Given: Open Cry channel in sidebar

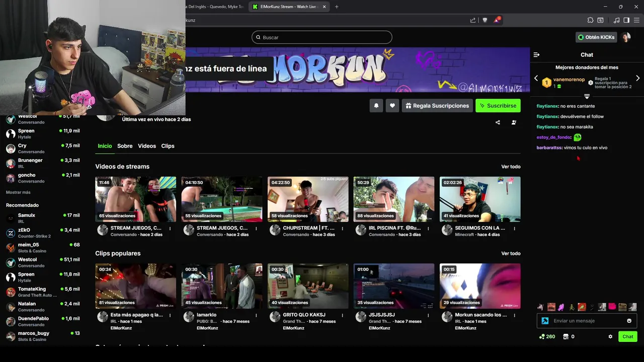Looking at the screenshot, I should point(43,148).
